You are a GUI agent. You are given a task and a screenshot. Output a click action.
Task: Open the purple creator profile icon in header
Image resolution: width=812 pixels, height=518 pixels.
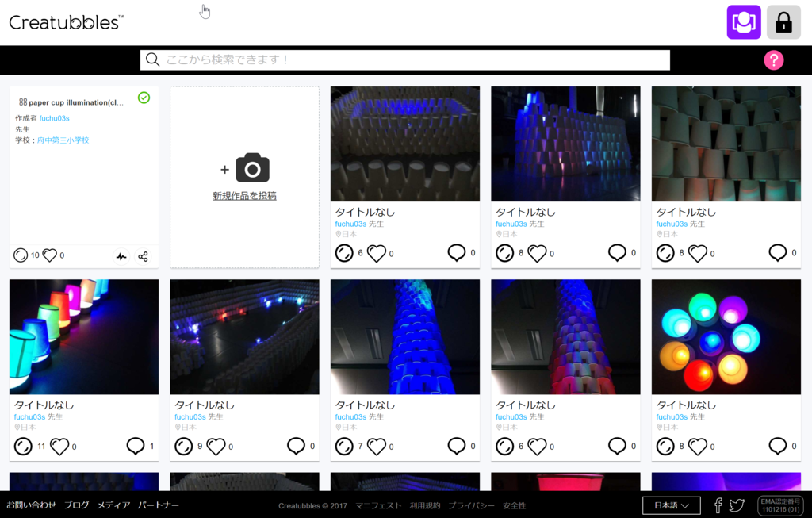tap(744, 22)
